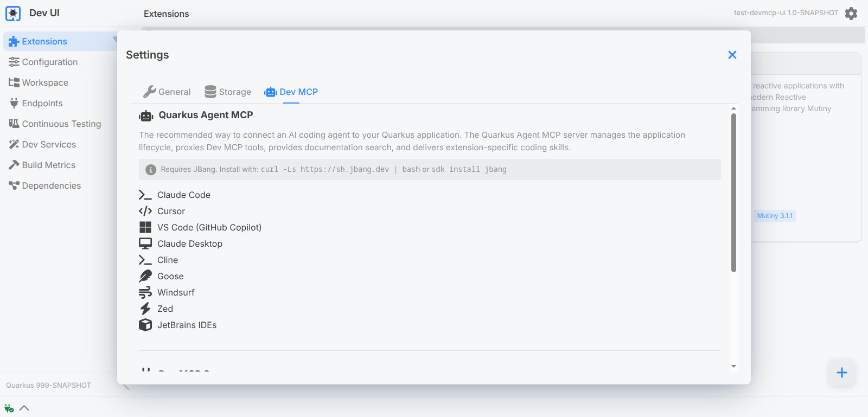This screenshot has height=417, width=868.
Task: Click the Configuration sliders icon
Action: click(14, 62)
